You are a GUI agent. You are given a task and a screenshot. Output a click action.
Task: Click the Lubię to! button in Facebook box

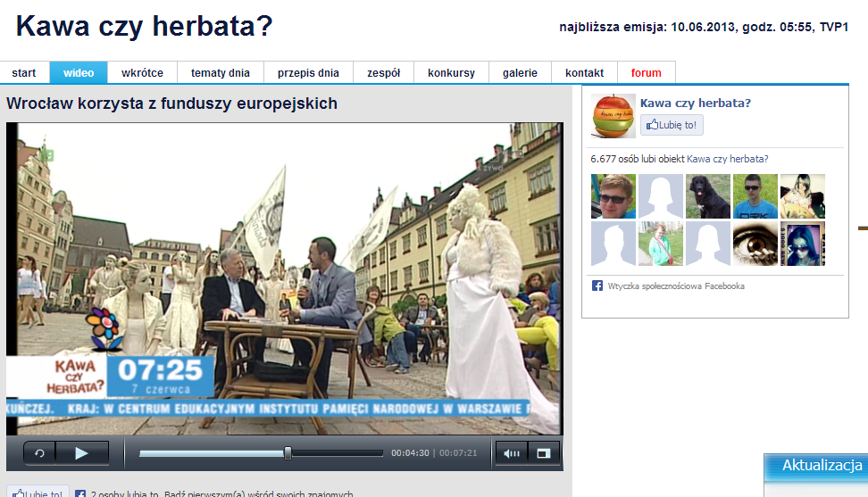(672, 125)
